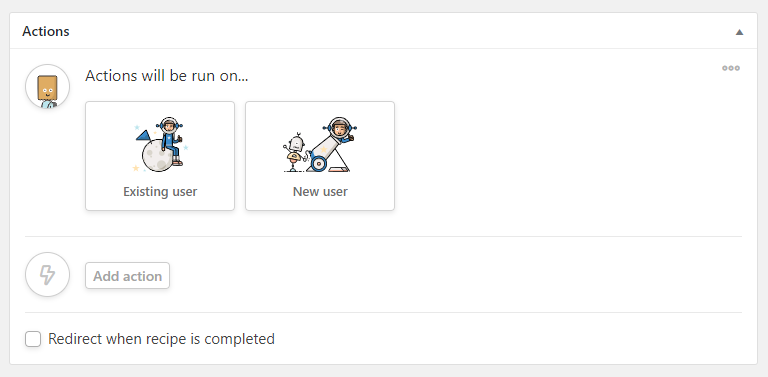Enable Redirect when recipe is completed
The width and height of the screenshot is (768, 377).
coord(33,339)
